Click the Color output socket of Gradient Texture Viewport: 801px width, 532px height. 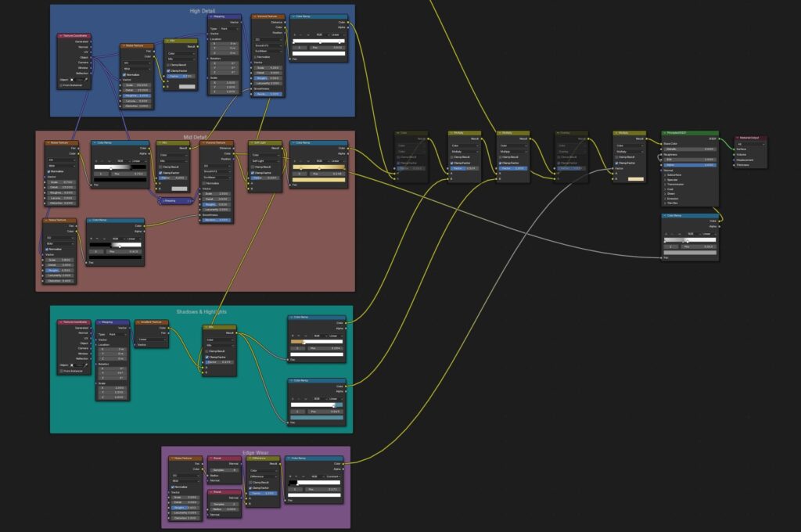click(169, 328)
